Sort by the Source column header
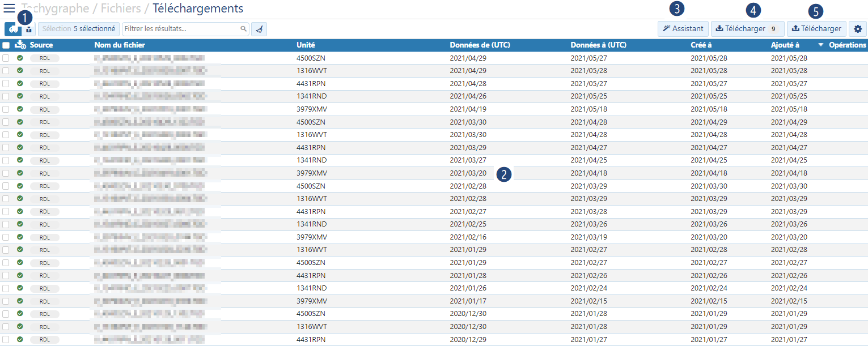The image size is (868, 346). click(41, 45)
